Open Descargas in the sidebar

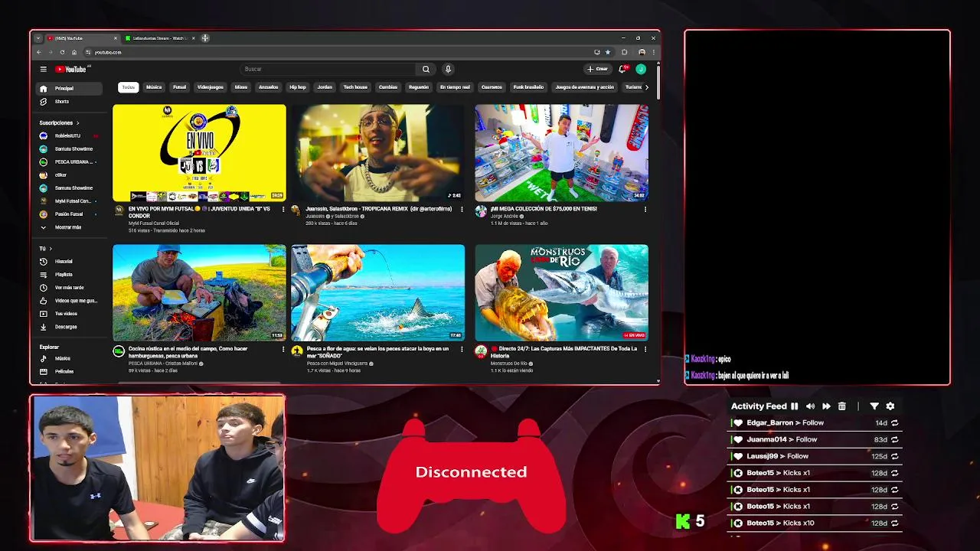[69, 327]
